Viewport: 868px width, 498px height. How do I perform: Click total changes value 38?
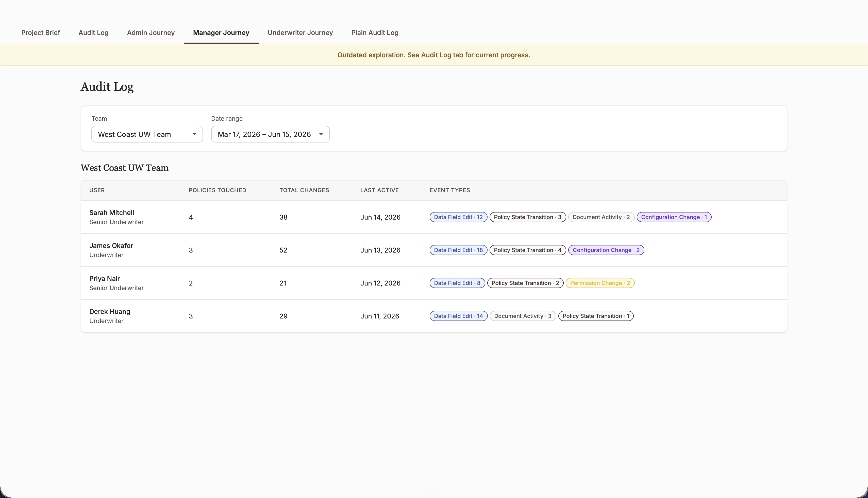[283, 217]
